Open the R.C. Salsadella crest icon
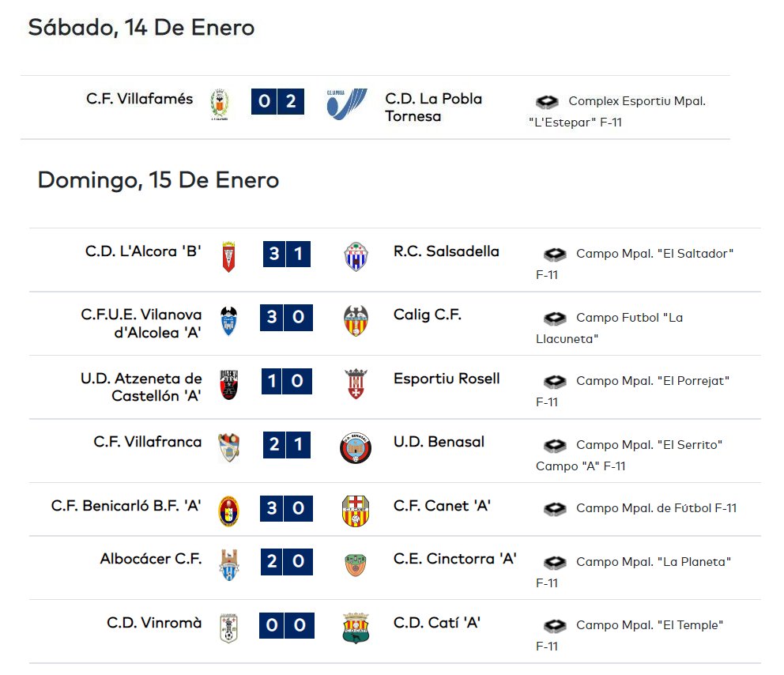 pos(356,257)
